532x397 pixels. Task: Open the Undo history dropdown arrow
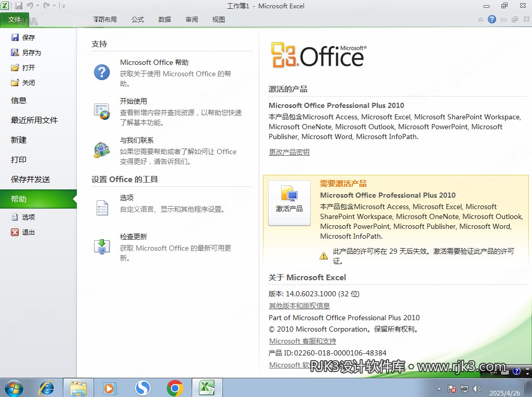tap(37, 6)
